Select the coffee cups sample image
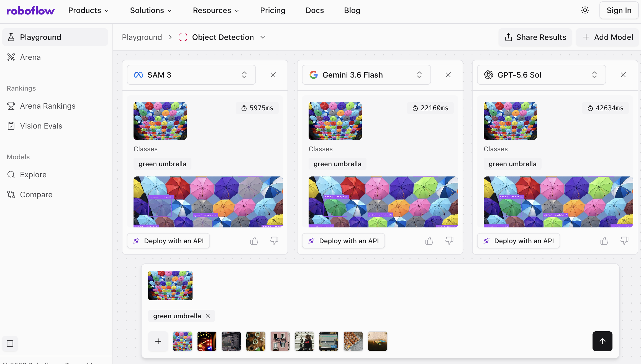The width and height of the screenshot is (641, 364). tap(256, 341)
